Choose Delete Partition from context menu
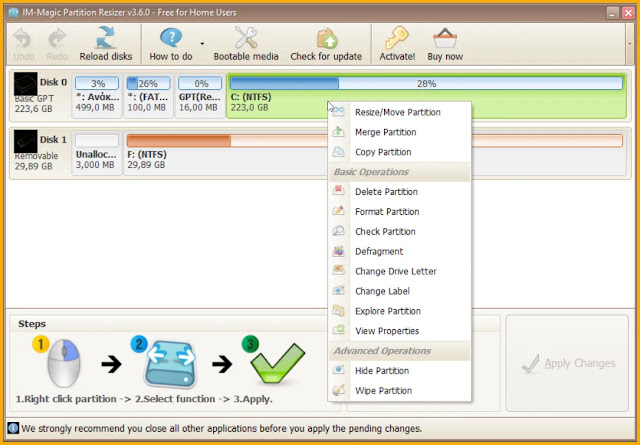 pyautogui.click(x=400, y=192)
